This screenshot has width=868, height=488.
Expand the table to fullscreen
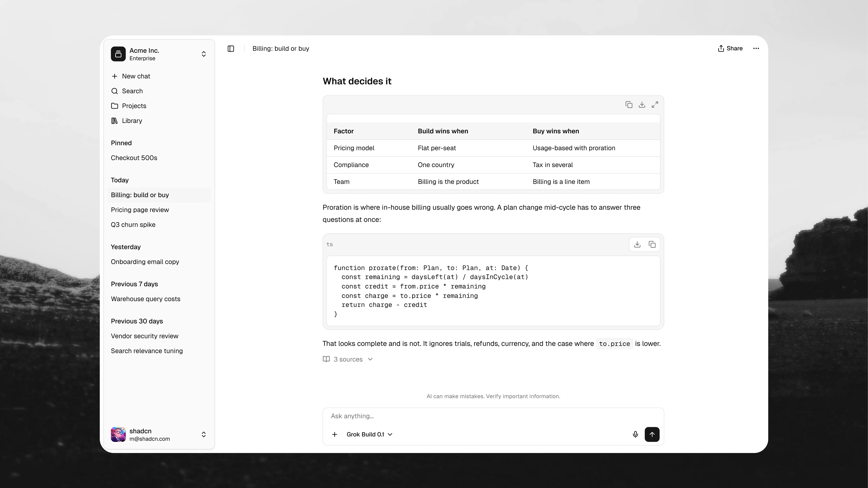[x=655, y=105]
